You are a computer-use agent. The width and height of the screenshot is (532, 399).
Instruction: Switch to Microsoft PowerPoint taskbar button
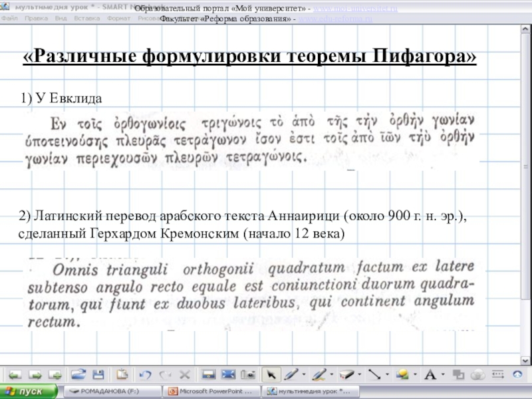pos(211,392)
